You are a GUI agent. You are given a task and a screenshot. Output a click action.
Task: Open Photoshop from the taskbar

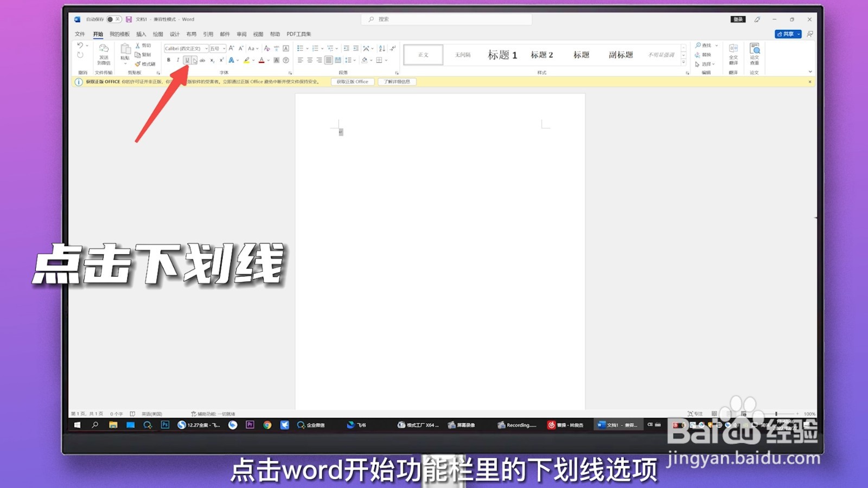(x=165, y=425)
